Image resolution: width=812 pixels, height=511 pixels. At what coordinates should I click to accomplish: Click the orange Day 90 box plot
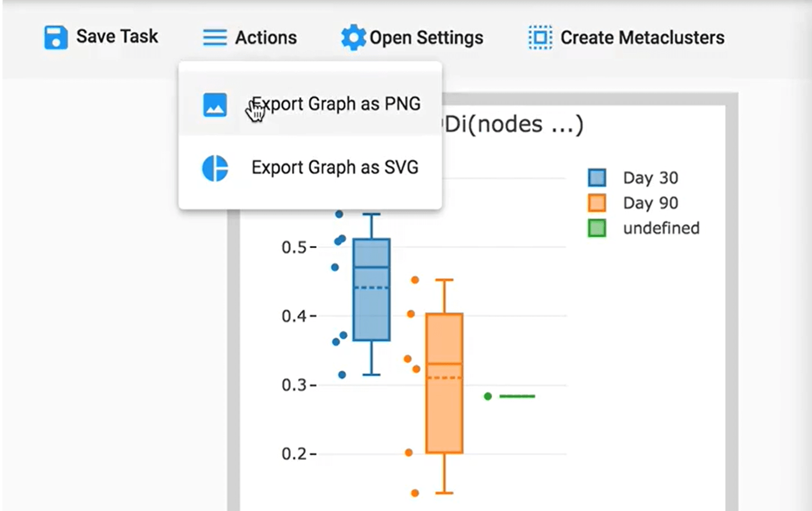[444, 383]
